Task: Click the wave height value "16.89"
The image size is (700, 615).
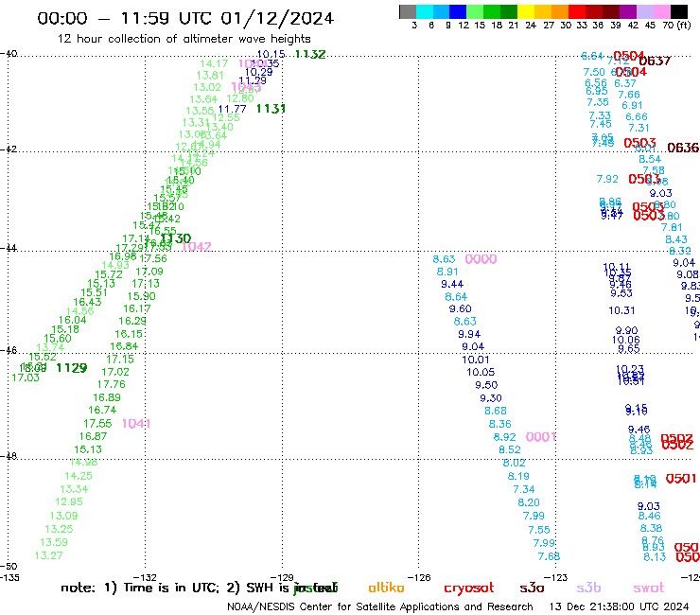Action: (107, 397)
